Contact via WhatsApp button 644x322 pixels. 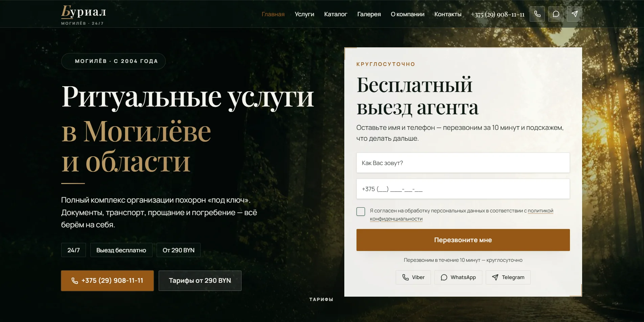[x=458, y=277]
